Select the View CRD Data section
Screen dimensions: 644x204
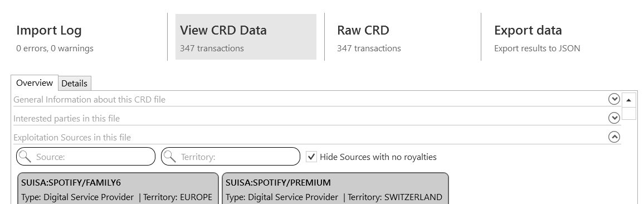click(x=246, y=37)
